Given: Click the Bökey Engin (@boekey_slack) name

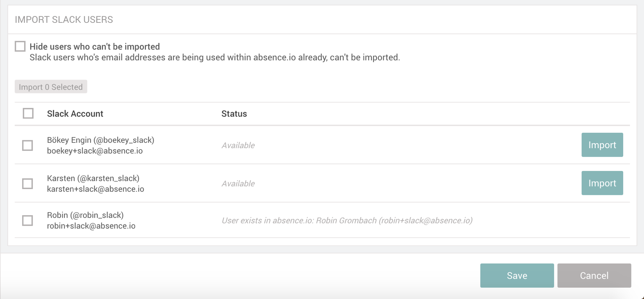Looking at the screenshot, I should click(101, 140).
